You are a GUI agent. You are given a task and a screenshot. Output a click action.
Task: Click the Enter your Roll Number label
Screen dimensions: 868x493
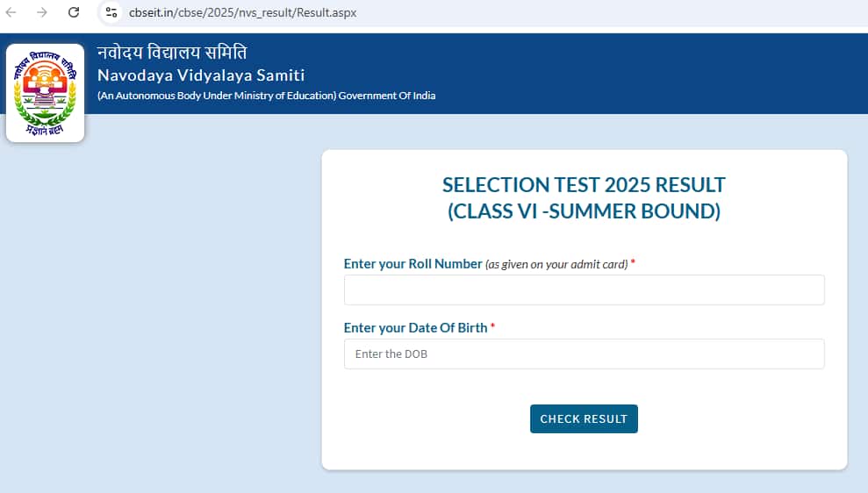click(x=413, y=264)
